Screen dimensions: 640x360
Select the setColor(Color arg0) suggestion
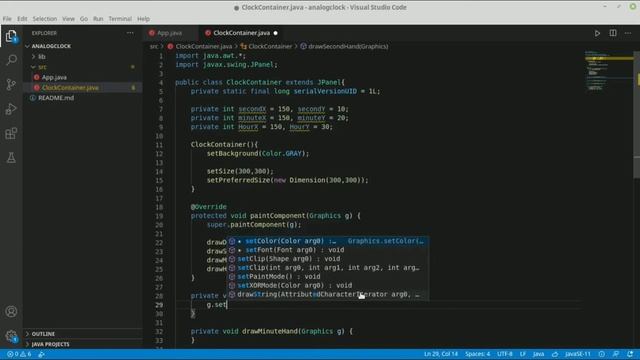coord(328,241)
